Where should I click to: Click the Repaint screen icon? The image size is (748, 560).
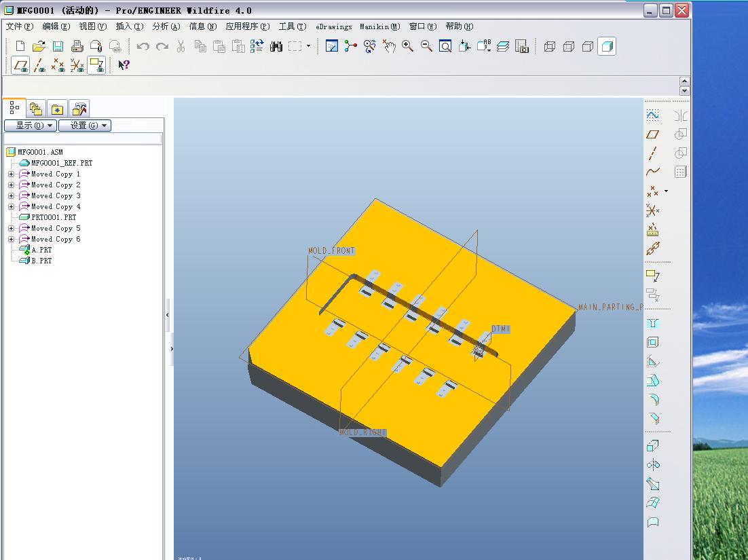[x=331, y=46]
